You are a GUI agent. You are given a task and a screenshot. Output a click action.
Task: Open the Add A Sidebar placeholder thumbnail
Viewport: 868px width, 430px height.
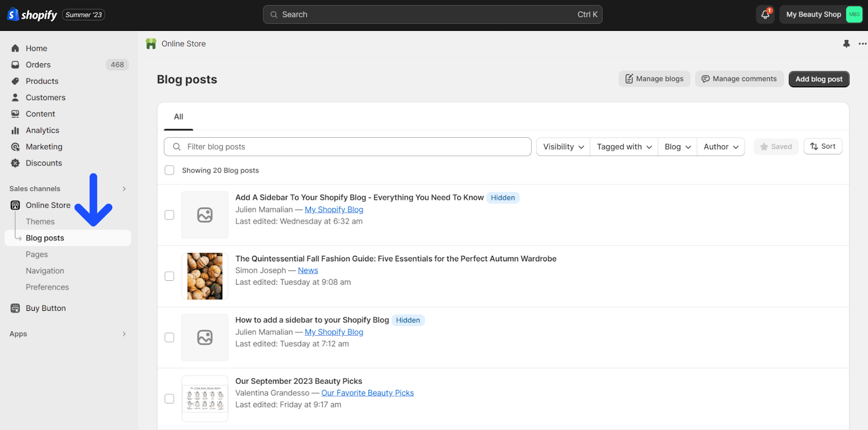[x=205, y=215]
